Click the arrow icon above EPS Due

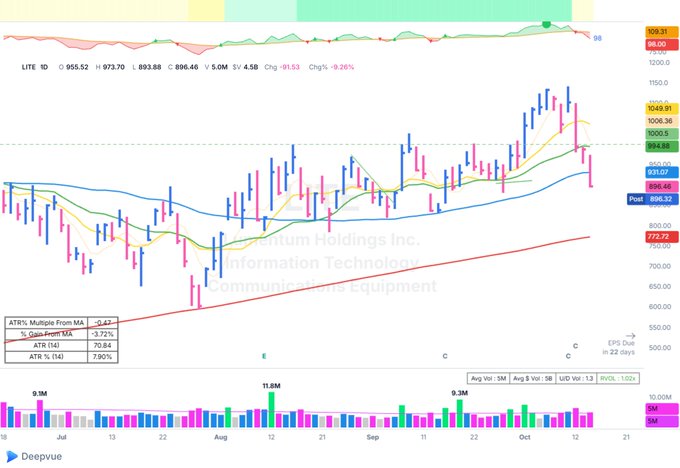(x=631, y=336)
